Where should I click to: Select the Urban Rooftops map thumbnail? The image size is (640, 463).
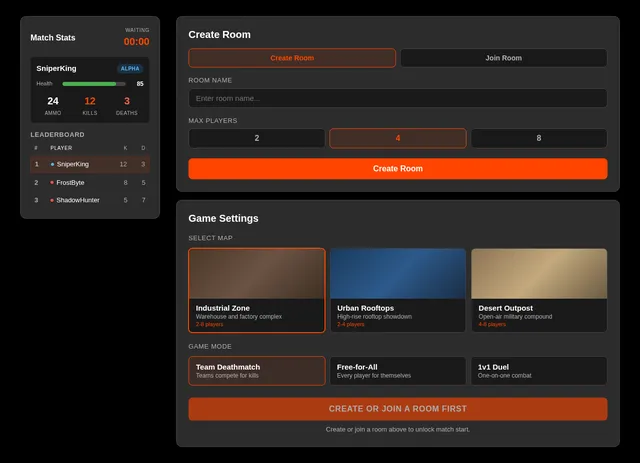click(398, 274)
